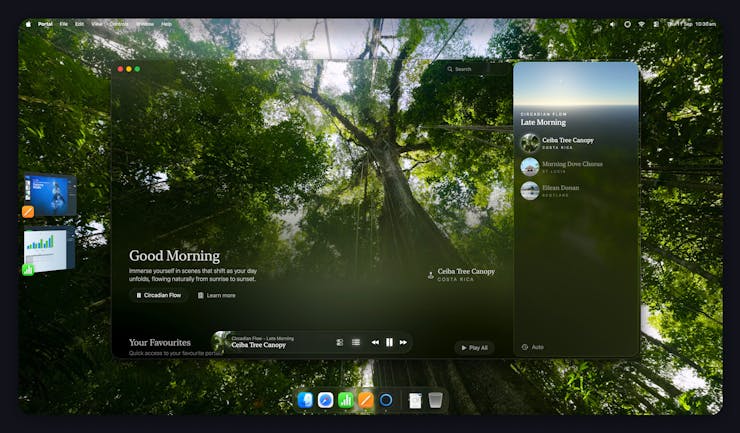The height and width of the screenshot is (433, 740).
Task: Open Numbers from the Dock
Action: pyautogui.click(x=346, y=400)
